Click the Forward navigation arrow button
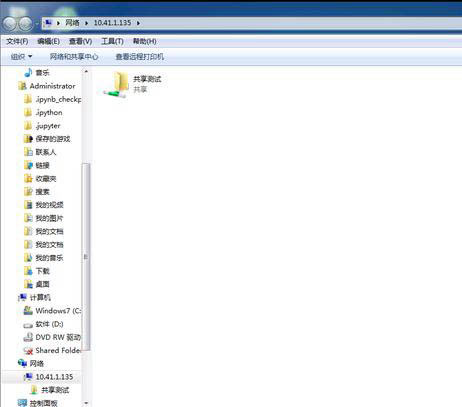Screen dimensions: 462x407 tap(26, 24)
